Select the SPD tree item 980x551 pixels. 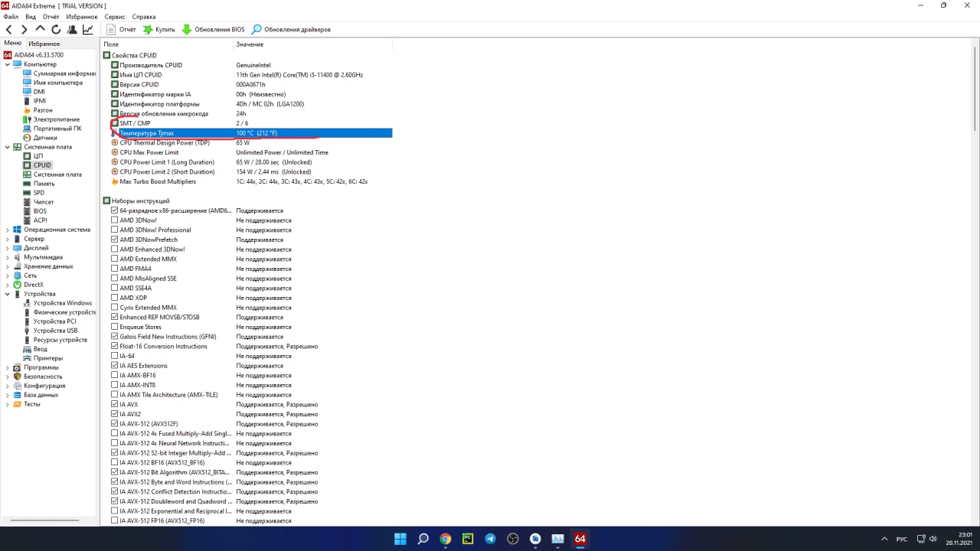pyautogui.click(x=39, y=193)
